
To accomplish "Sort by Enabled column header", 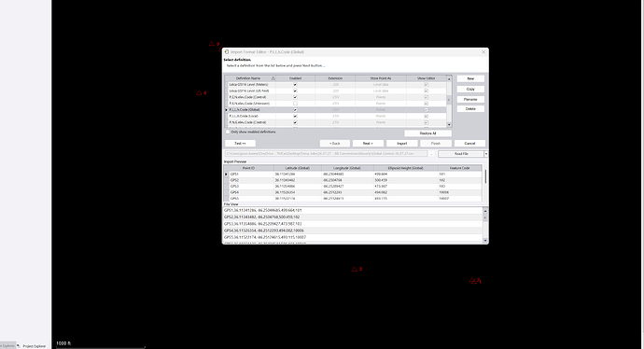I will click(295, 78).
